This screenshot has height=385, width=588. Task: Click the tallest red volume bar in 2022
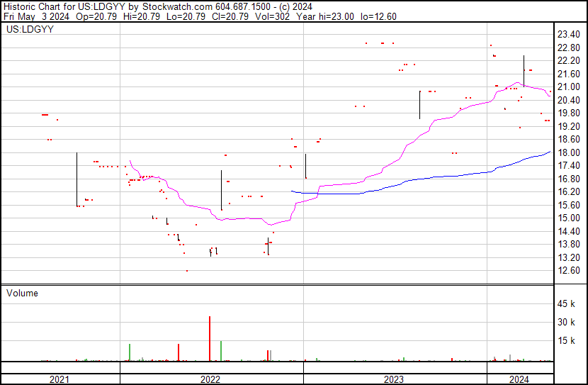tap(210, 338)
